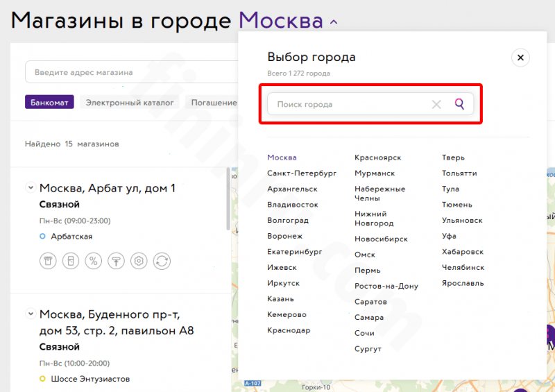Select Уфа city

(x=449, y=236)
